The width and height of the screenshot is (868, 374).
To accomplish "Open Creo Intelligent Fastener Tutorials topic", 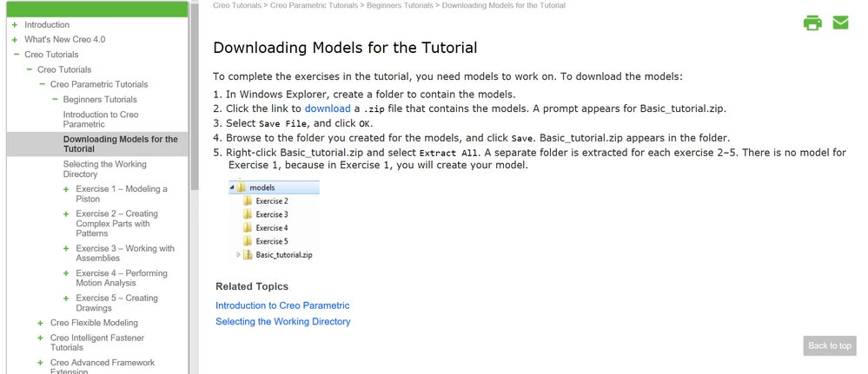I will (x=97, y=343).
